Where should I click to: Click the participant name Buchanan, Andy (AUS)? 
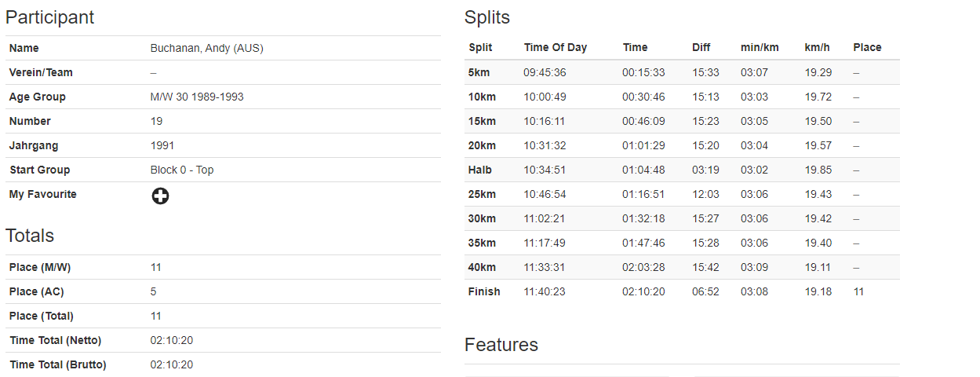207,48
